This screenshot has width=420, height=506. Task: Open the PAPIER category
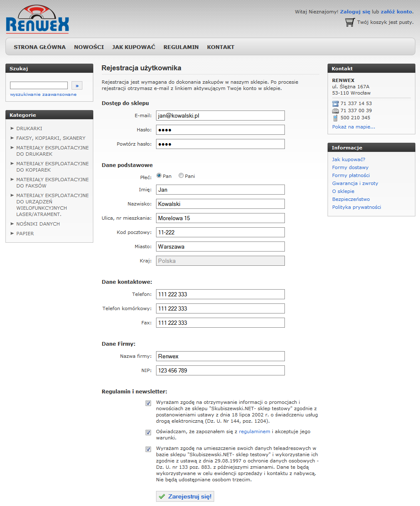click(25, 234)
